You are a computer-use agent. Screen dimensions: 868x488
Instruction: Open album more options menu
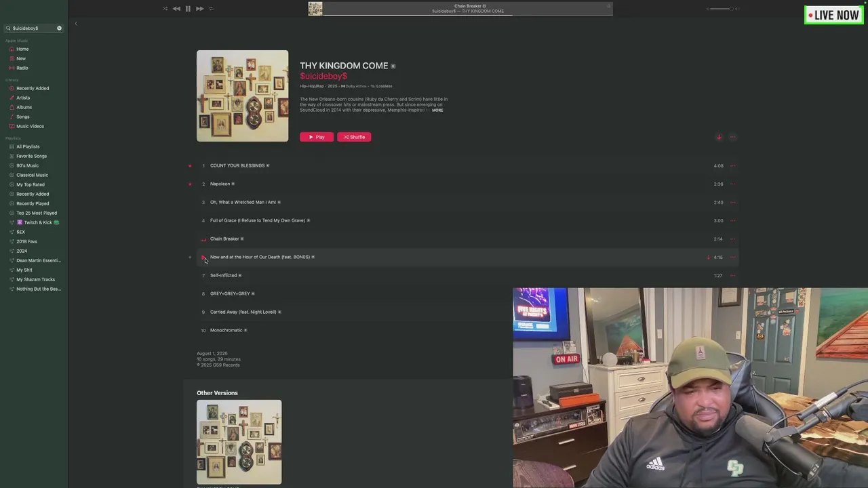pyautogui.click(x=732, y=137)
